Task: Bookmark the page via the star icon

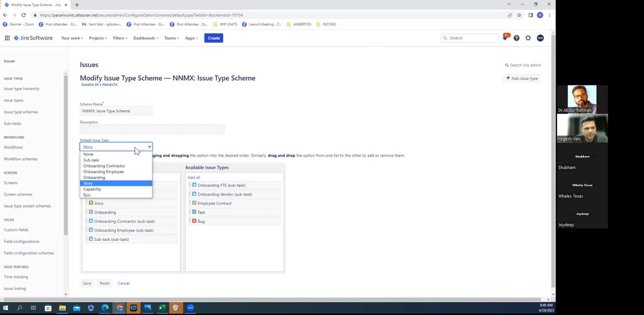Action: (519, 16)
